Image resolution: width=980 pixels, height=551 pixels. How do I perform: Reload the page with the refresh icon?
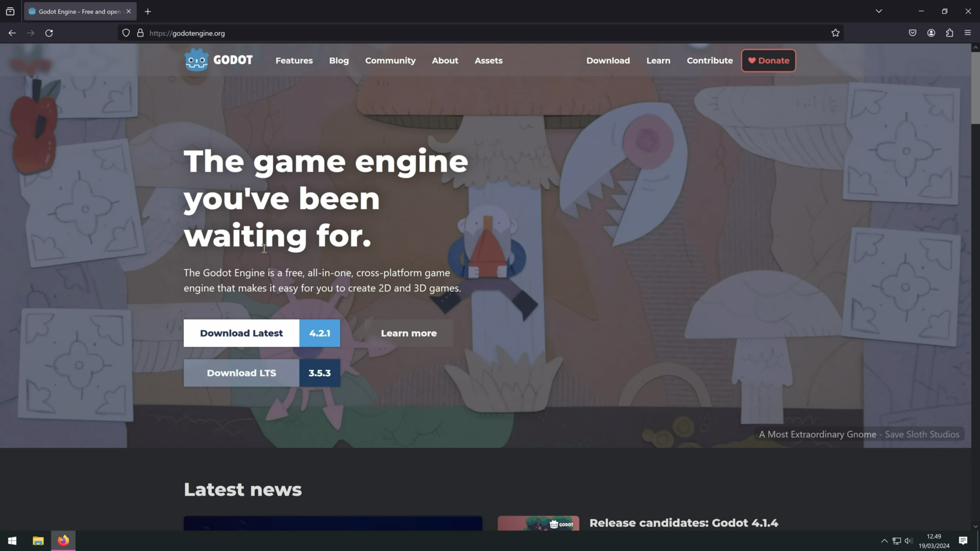(49, 33)
